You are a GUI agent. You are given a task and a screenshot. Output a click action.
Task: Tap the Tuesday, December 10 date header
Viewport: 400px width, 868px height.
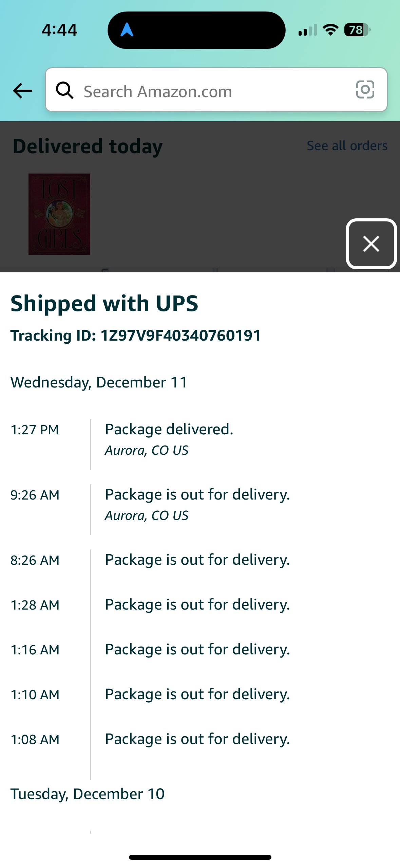[x=87, y=794]
